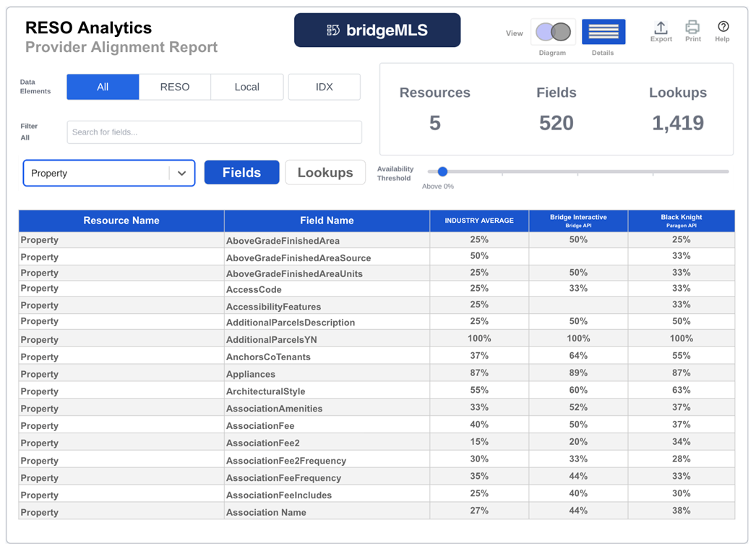This screenshot has height=549, width=756.
Task: Select the AssociationFee2Frequency field
Action: pyautogui.click(x=286, y=461)
